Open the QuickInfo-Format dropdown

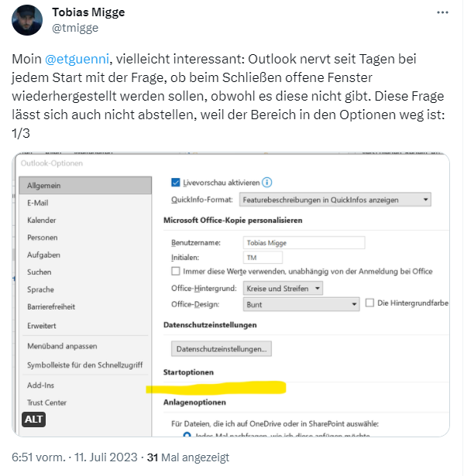tap(335, 200)
